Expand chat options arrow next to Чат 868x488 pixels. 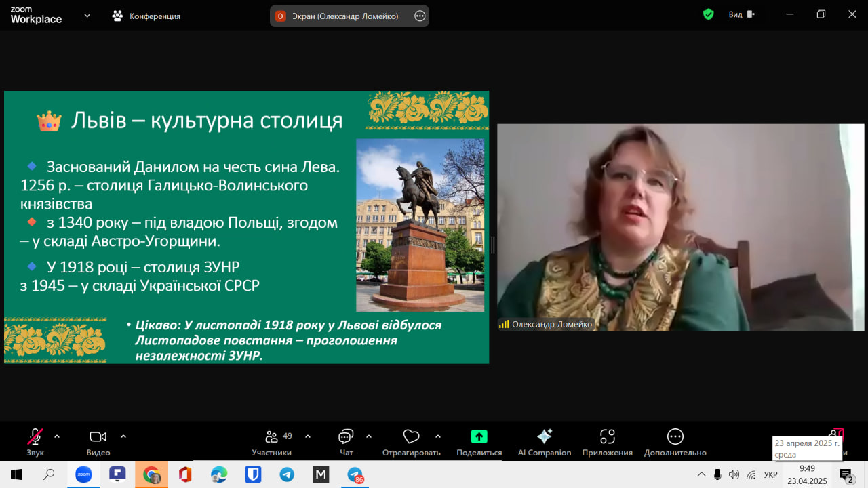pyautogui.click(x=369, y=436)
